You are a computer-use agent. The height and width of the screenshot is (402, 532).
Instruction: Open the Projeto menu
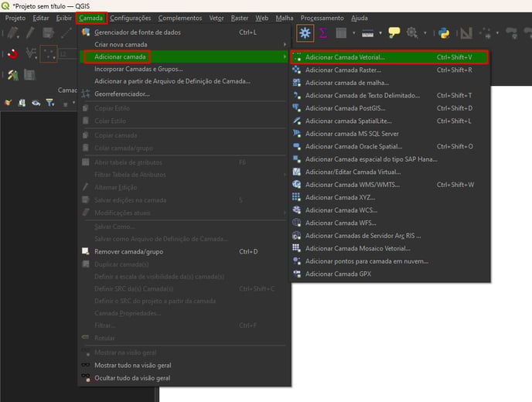[x=15, y=18]
